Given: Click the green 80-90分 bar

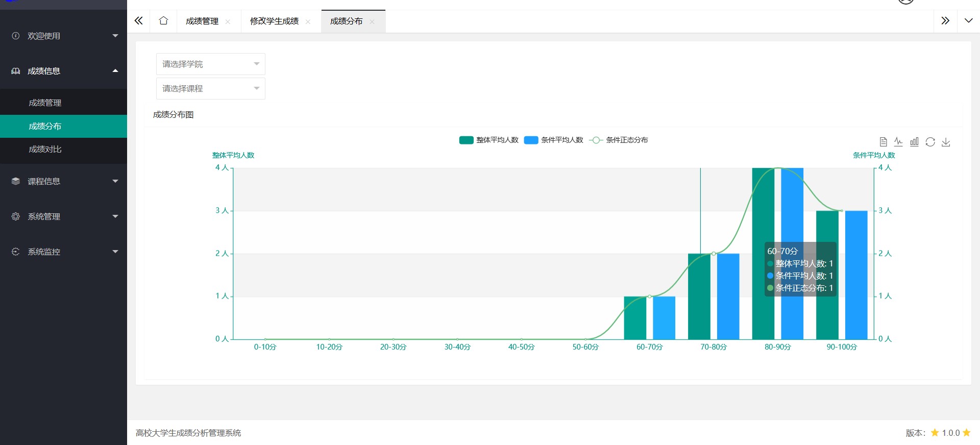Looking at the screenshot, I should [763, 254].
